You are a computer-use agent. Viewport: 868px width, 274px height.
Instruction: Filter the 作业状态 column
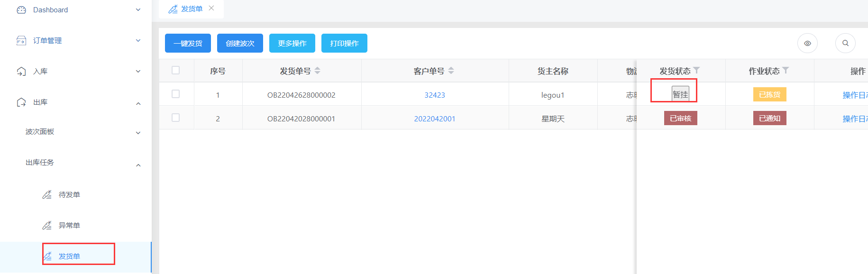pyautogui.click(x=786, y=70)
